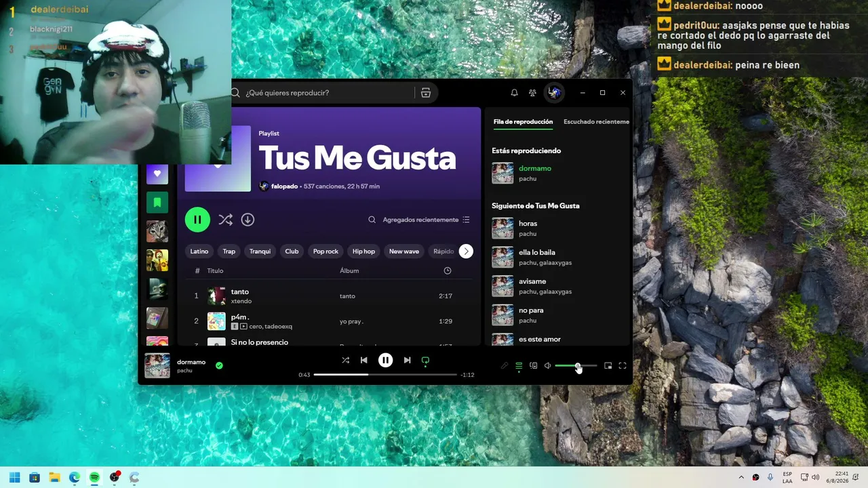Image resolution: width=868 pixels, height=488 pixels.
Task: Open the Microsoft Store taskbar icon
Action: [x=35, y=478]
